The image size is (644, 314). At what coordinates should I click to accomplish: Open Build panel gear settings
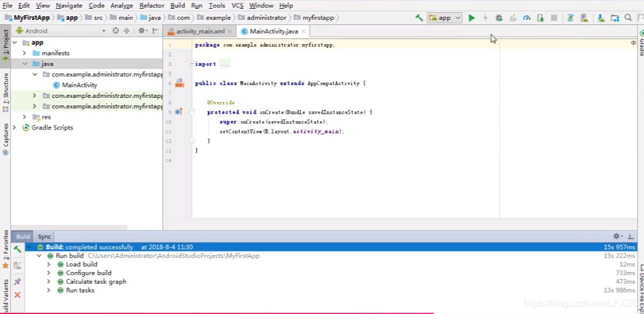618,236
